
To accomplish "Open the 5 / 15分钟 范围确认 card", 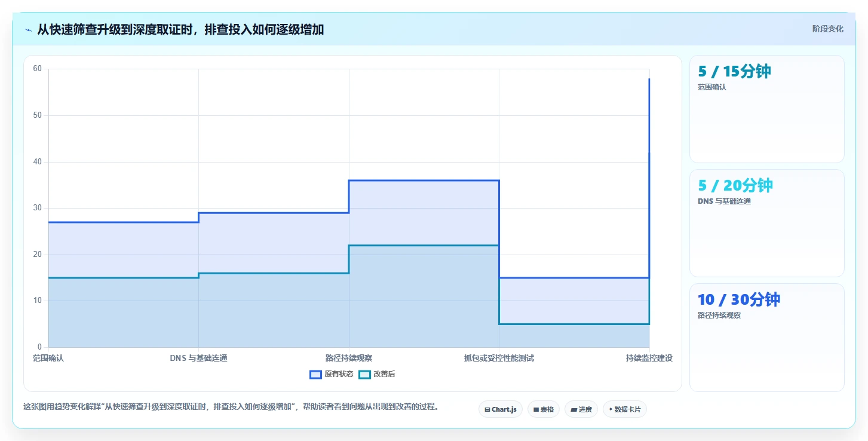I will coord(767,109).
